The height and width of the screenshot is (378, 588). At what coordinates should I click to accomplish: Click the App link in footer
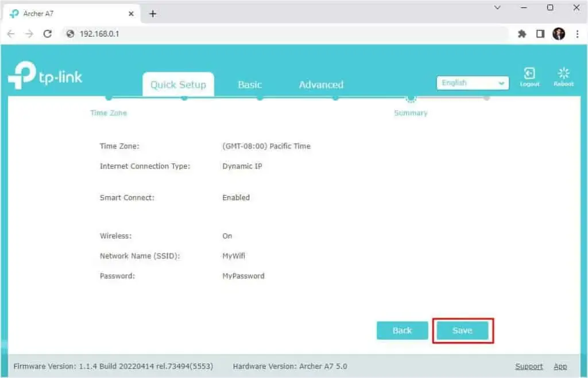tap(560, 366)
